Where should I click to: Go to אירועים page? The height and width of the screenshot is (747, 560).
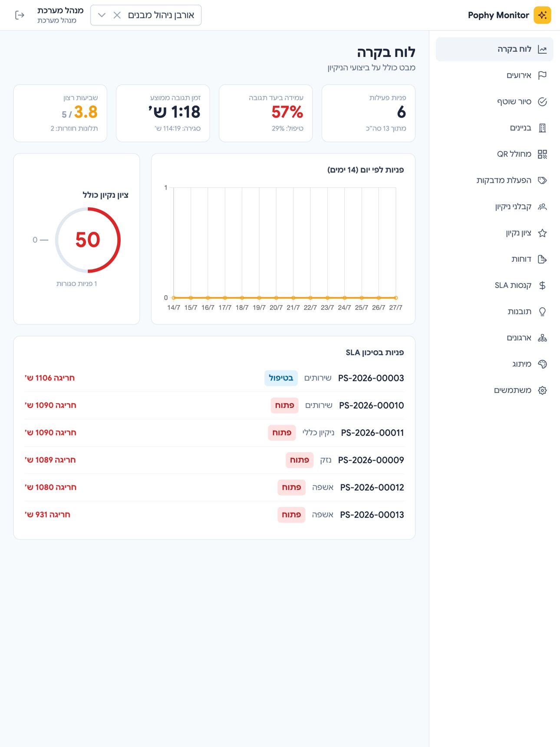pos(494,76)
